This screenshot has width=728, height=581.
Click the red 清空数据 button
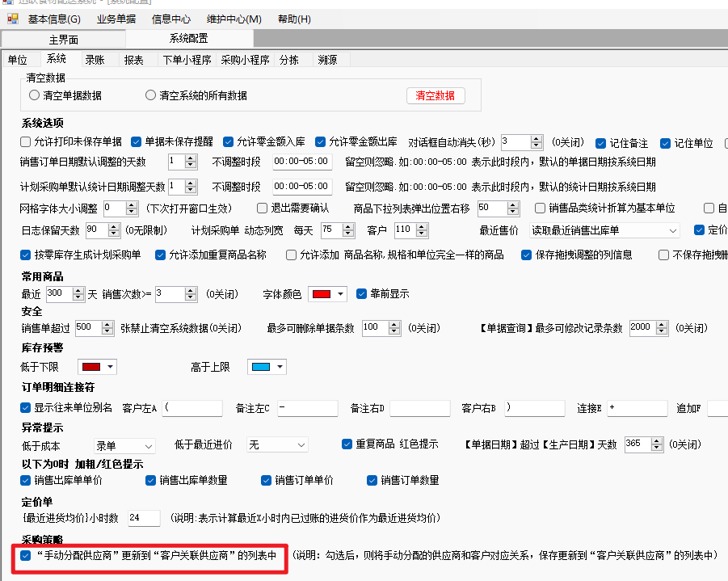point(436,95)
